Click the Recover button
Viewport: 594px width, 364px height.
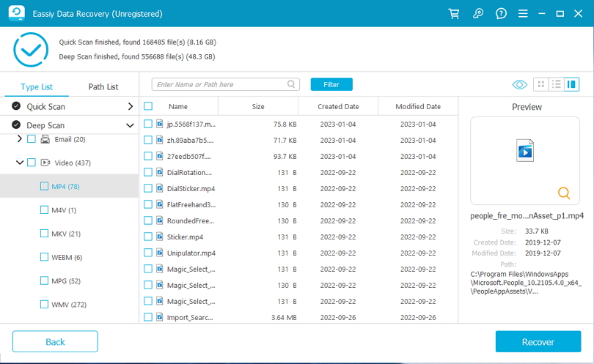pos(538,342)
